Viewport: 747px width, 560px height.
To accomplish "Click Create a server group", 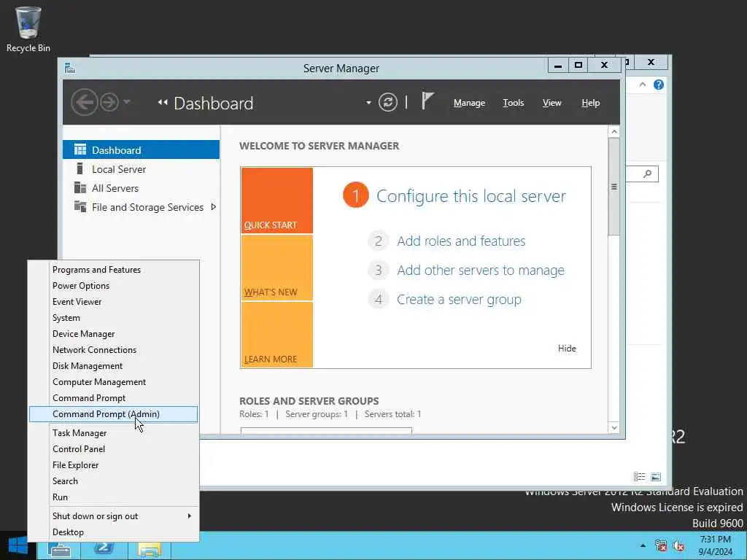I will coord(459,300).
